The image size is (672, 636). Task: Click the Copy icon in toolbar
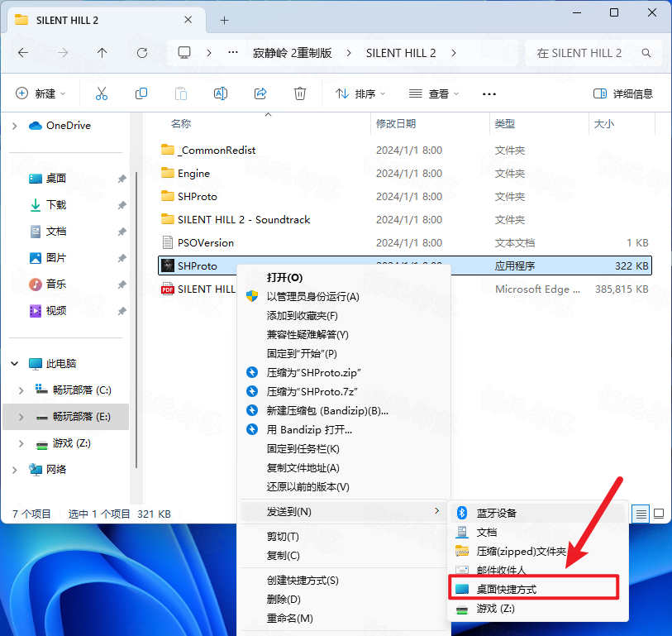(x=141, y=93)
